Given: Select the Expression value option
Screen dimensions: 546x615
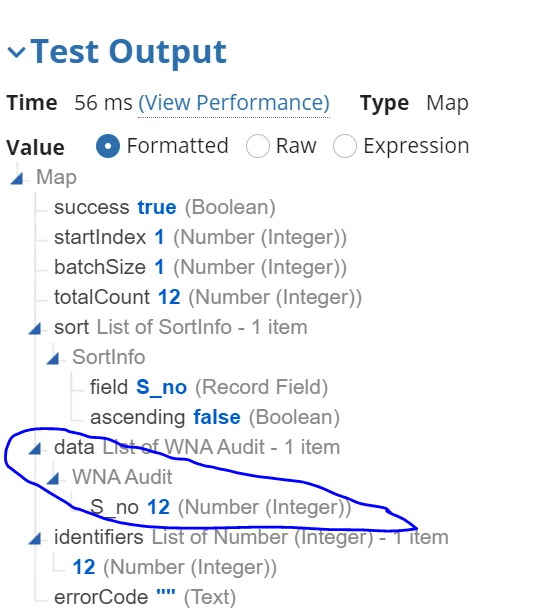Looking at the screenshot, I should pos(345,146).
